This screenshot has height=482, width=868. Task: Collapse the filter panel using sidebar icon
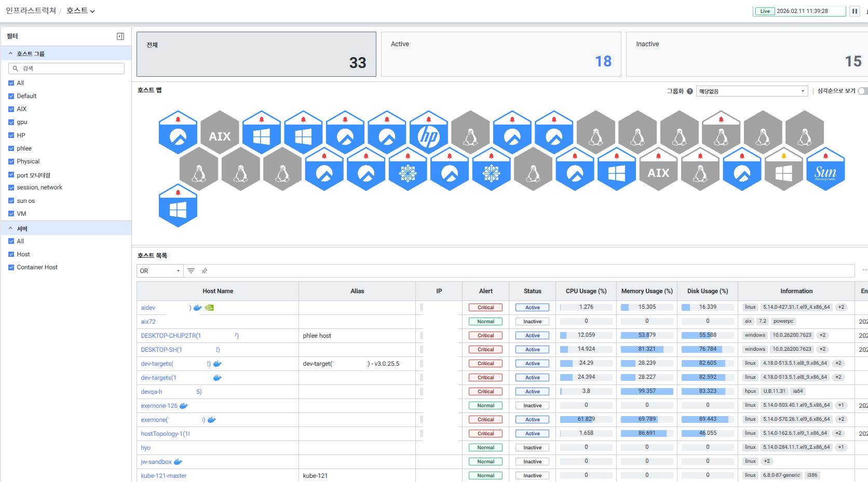tap(120, 36)
